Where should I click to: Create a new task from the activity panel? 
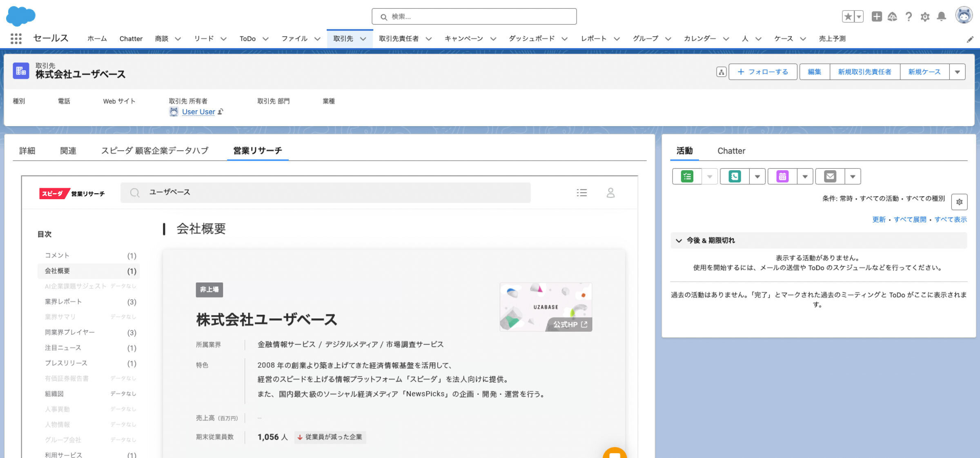point(687,176)
